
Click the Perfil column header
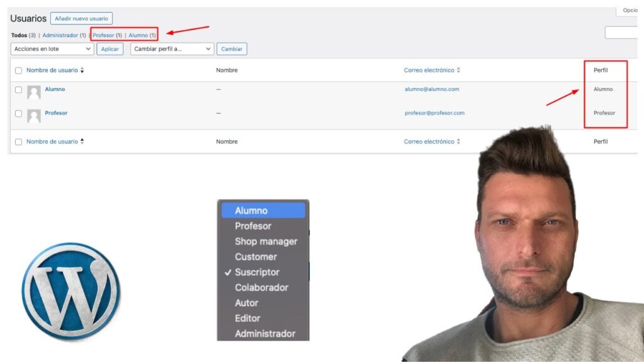pos(601,70)
